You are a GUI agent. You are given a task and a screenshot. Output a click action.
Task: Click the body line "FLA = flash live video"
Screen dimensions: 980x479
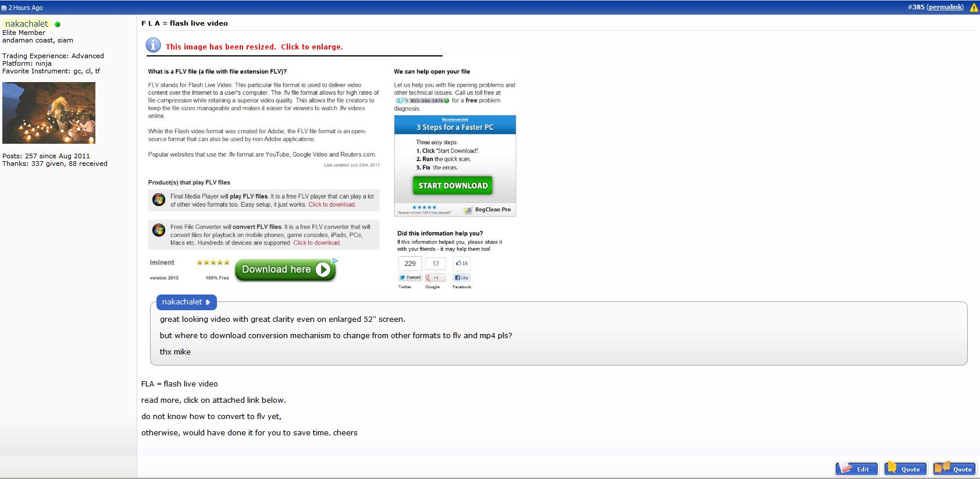point(180,384)
